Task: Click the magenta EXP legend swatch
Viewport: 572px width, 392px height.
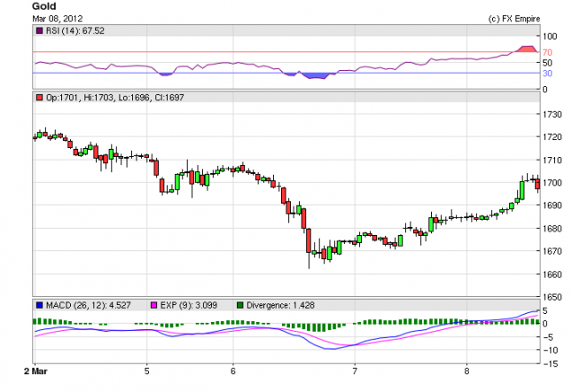Action: (x=154, y=305)
